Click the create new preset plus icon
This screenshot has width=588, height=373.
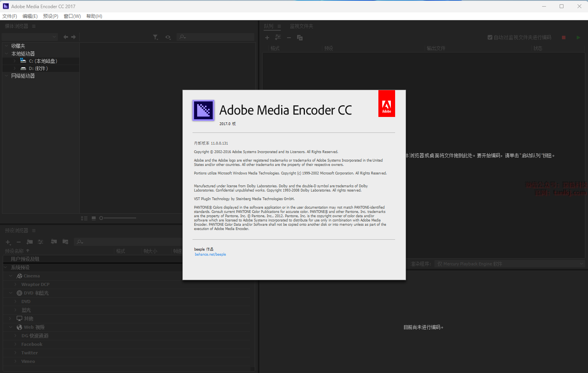8,242
